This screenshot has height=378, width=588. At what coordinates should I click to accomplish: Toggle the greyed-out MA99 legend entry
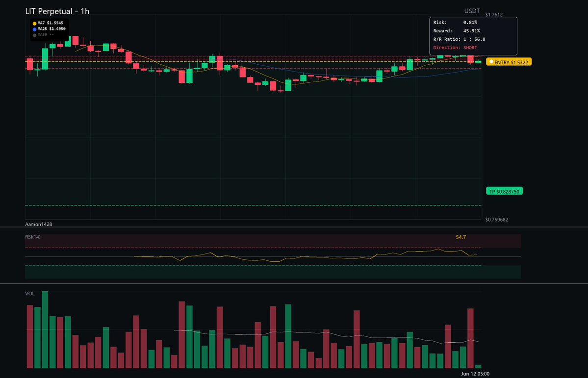[43, 35]
